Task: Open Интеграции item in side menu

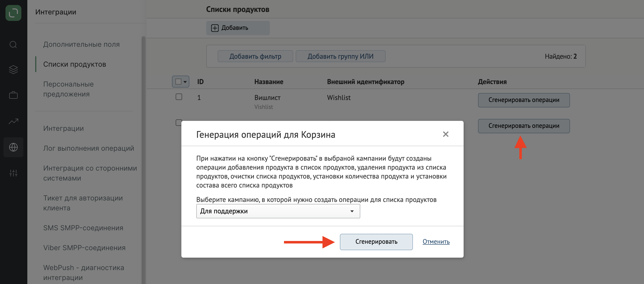Action: point(64,128)
